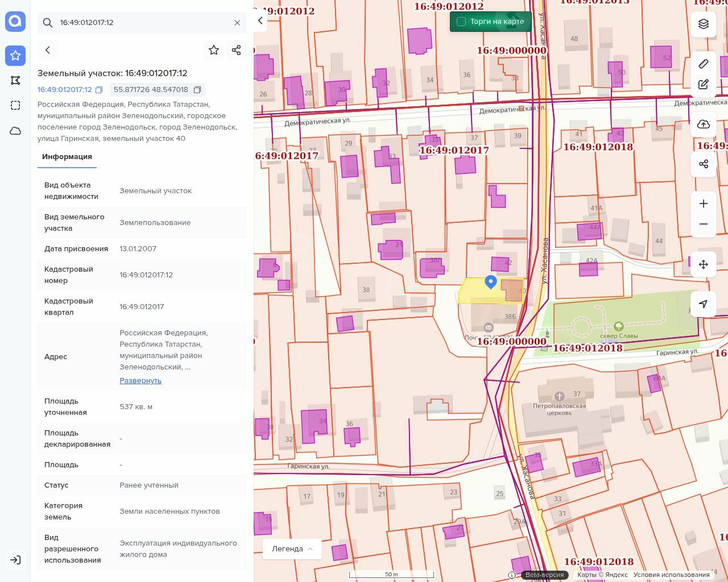
Task: Zoom in on the map
Action: (704, 203)
